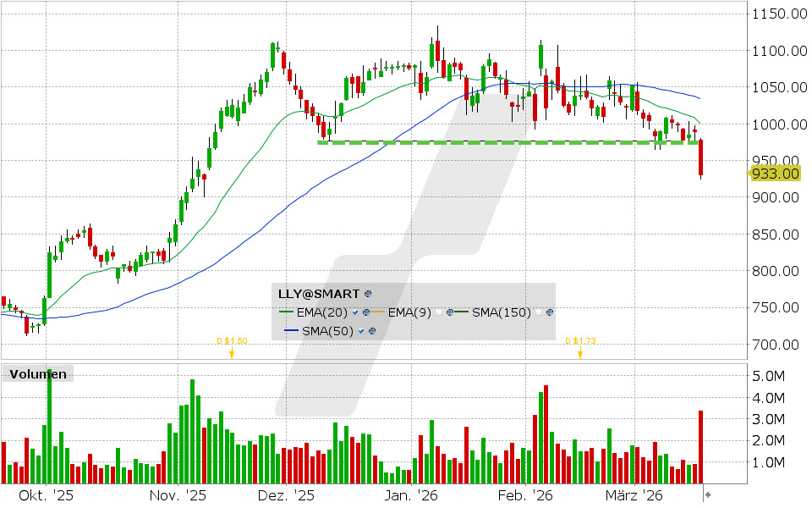Open the SMA(50) indicator settings icon
This screenshot has width=812, height=508.
[x=372, y=330]
